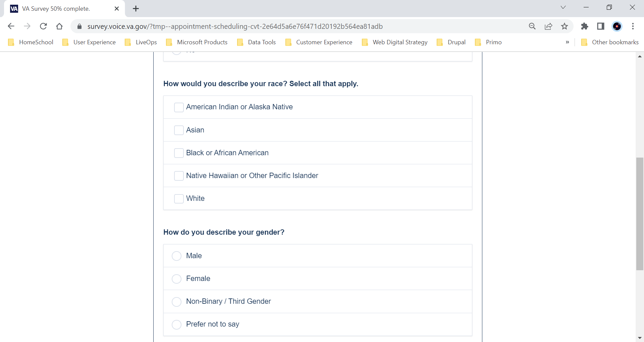Image resolution: width=644 pixels, height=342 pixels.
Task: Expand the hidden bookmarks chevron
Action: (x=567, y=42)
